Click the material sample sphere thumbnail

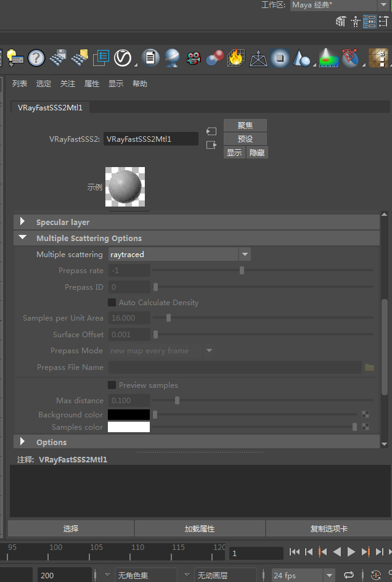125,187
